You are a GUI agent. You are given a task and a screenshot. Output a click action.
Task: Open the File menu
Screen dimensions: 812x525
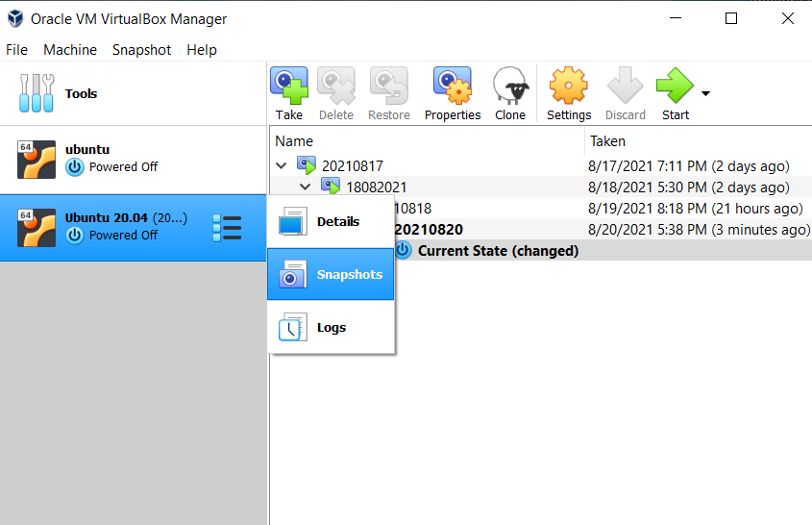(16, 50)
